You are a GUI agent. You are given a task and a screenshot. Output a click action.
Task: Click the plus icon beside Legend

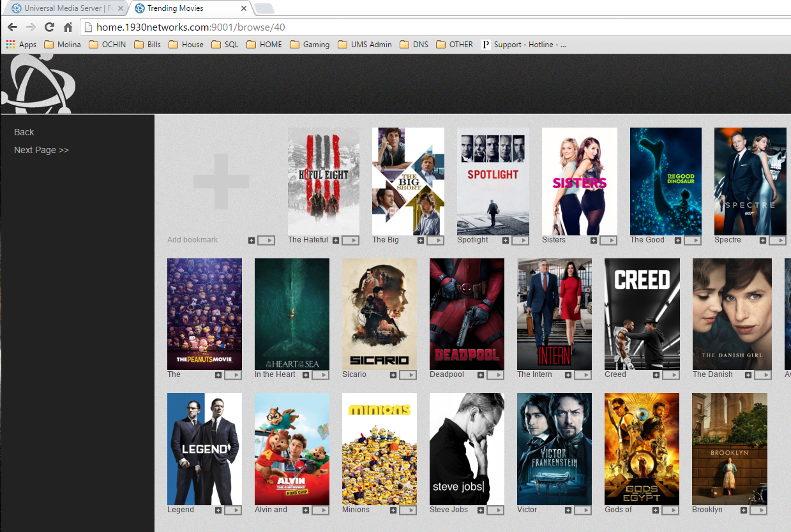pos(218,510)
